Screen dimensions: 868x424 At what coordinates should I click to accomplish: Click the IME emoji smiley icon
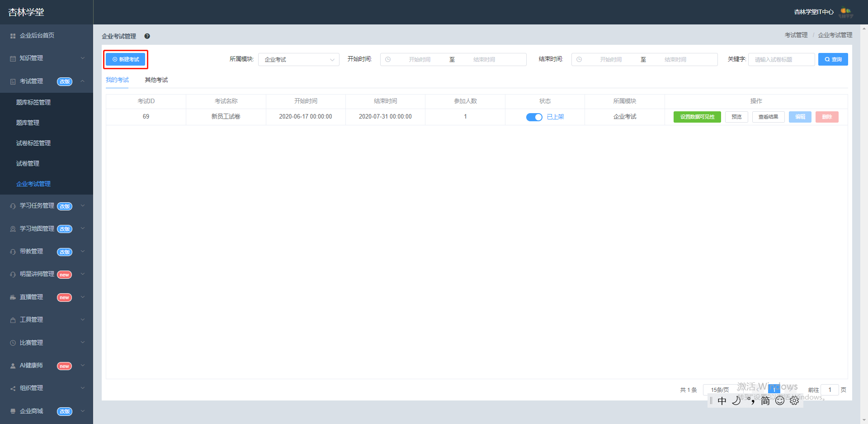tap(780, 400)
